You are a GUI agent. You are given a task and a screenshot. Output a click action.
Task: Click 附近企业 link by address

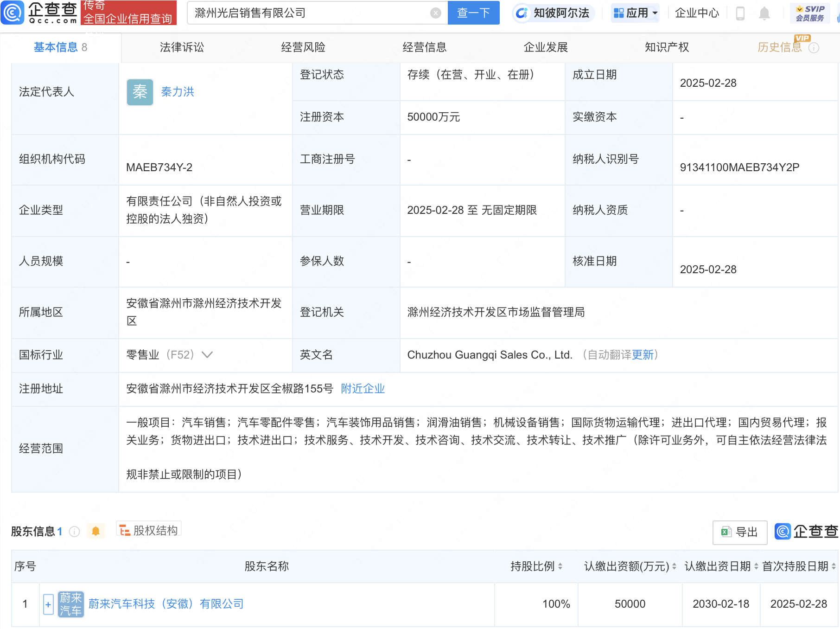pos(363,389)
